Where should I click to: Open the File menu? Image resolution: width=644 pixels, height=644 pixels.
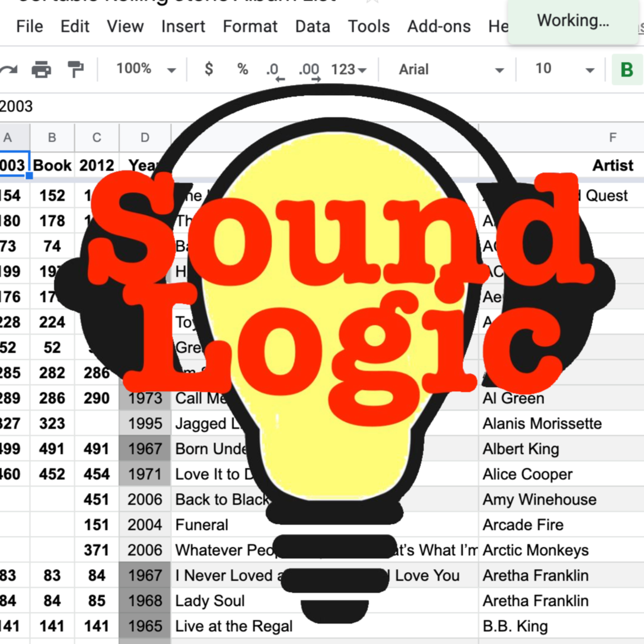(x=29, y=26)
